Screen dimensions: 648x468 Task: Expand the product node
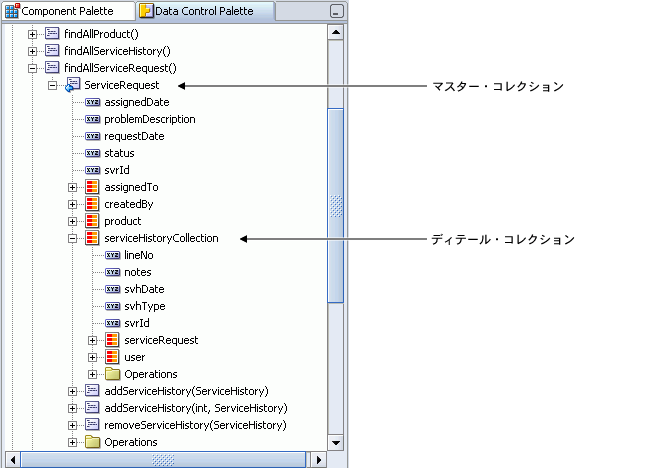72,221
